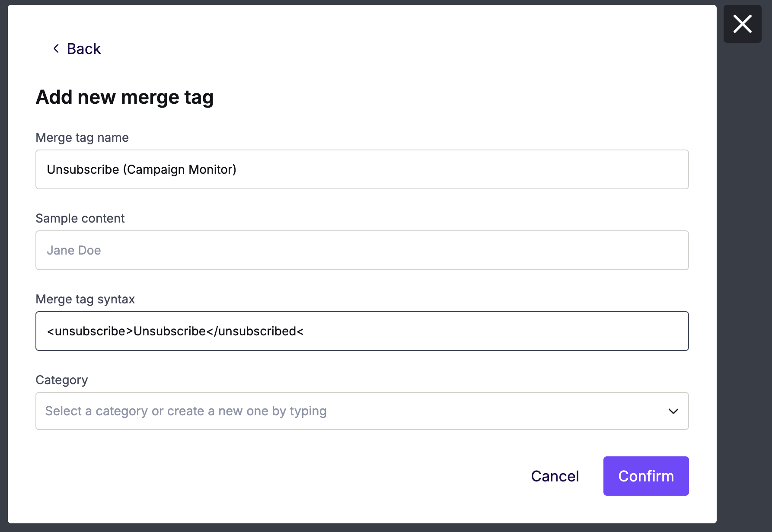Click the Merge tag name field
Viewport: 772px width, 532px height.
pyautogui.click(x=362, y=169)
